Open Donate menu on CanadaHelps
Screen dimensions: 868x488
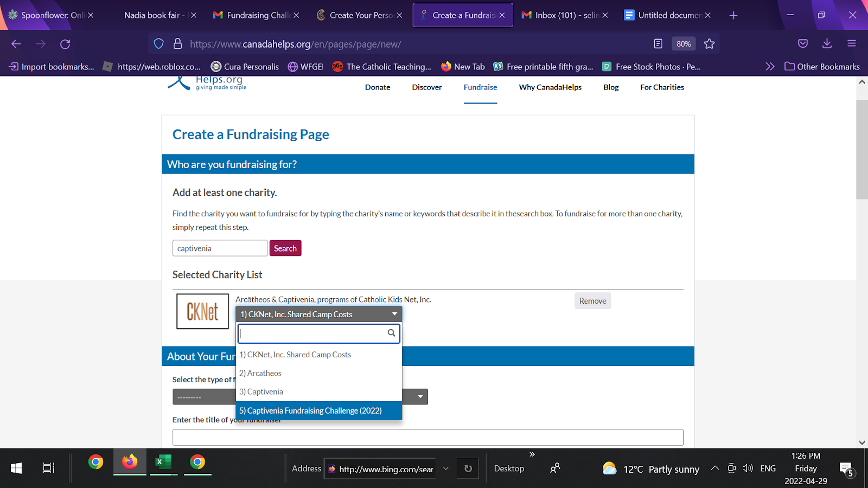(378, 87)
